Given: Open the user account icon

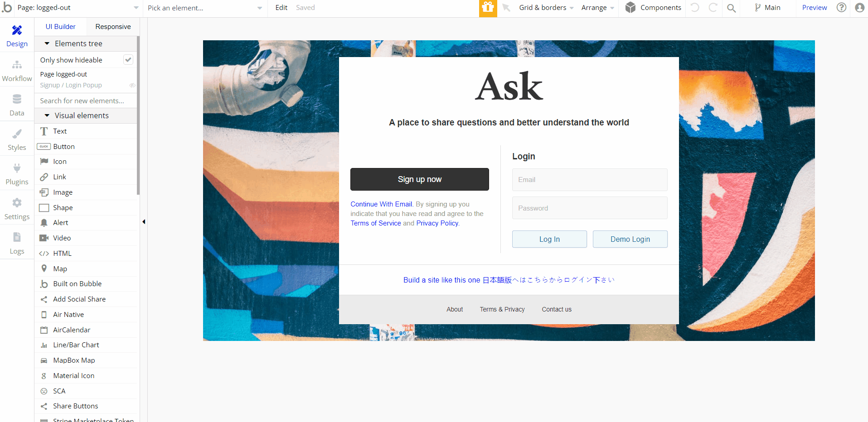Looking at the screenshot, I should [859, 8].
